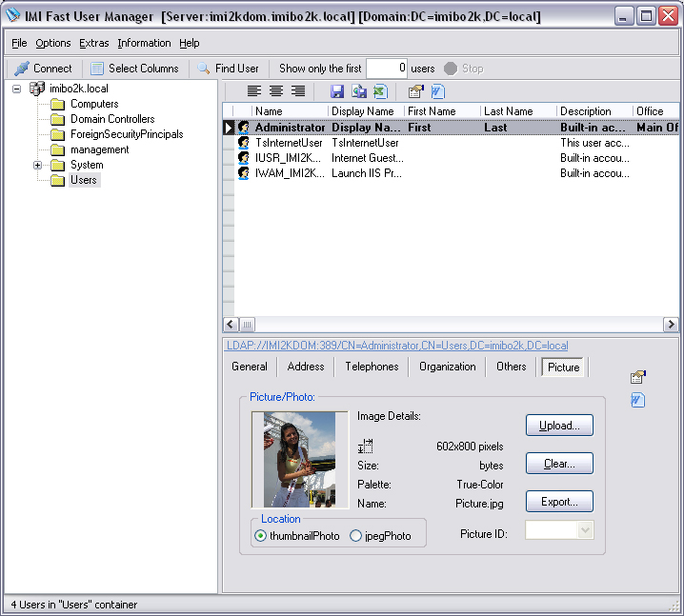Click the Display Name column header

[366, 111]
